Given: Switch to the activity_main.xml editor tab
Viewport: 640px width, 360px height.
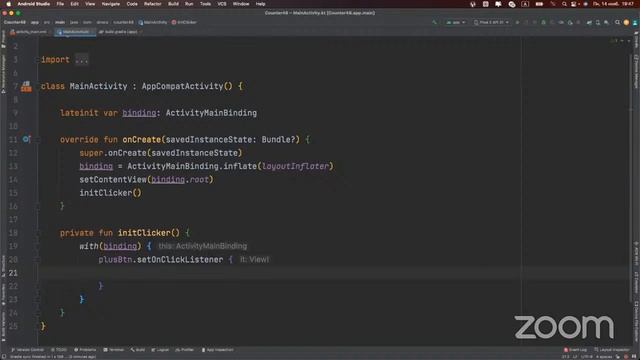Looking at the screenshot, I should 29,32.
